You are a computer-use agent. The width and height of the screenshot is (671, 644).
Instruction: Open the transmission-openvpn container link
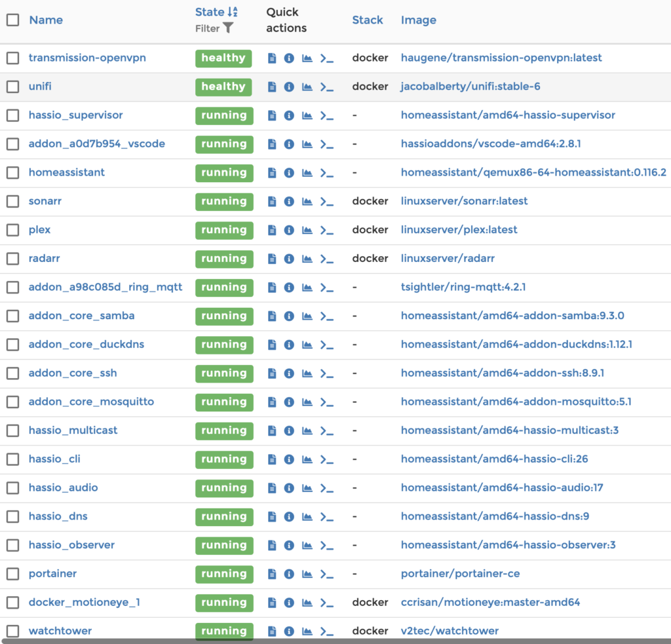(87, 58)
